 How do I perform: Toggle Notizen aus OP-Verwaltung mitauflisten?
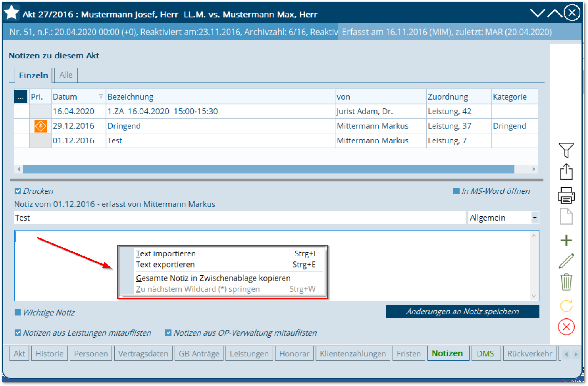(168, 333)
